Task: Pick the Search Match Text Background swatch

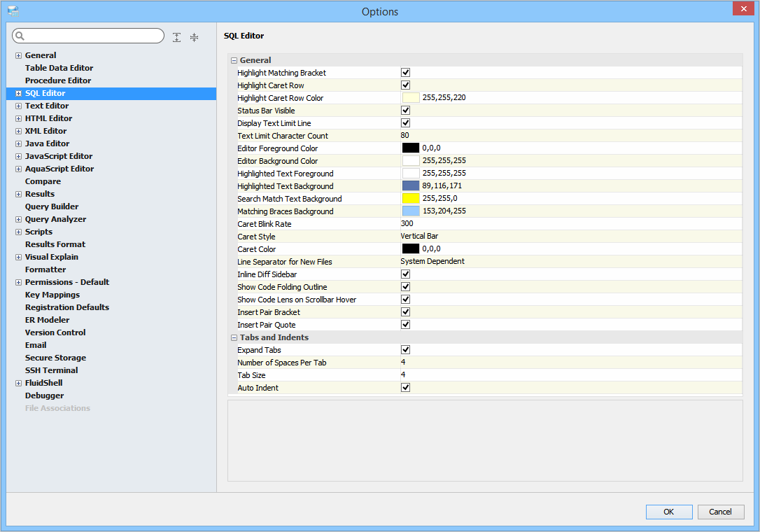Action: point(411,199)
